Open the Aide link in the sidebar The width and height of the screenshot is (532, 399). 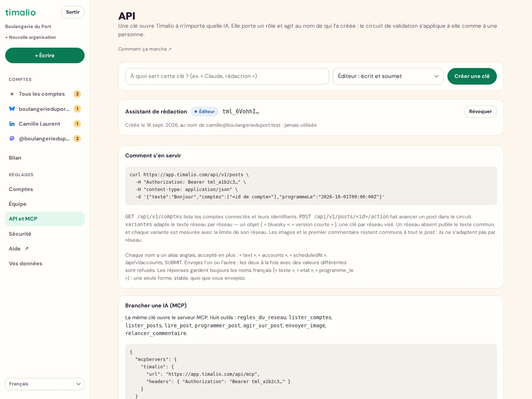click(x=45, y=249)
